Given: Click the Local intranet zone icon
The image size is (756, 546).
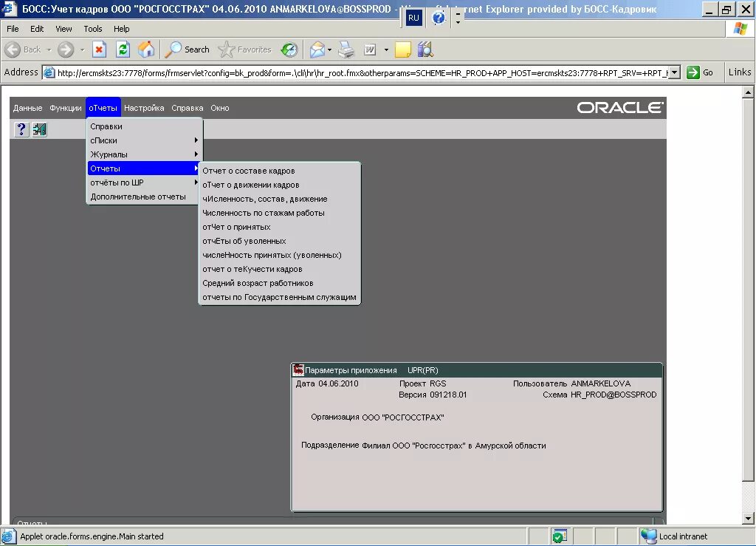Looking at the screenshot, I should click(x=648, y=536).
